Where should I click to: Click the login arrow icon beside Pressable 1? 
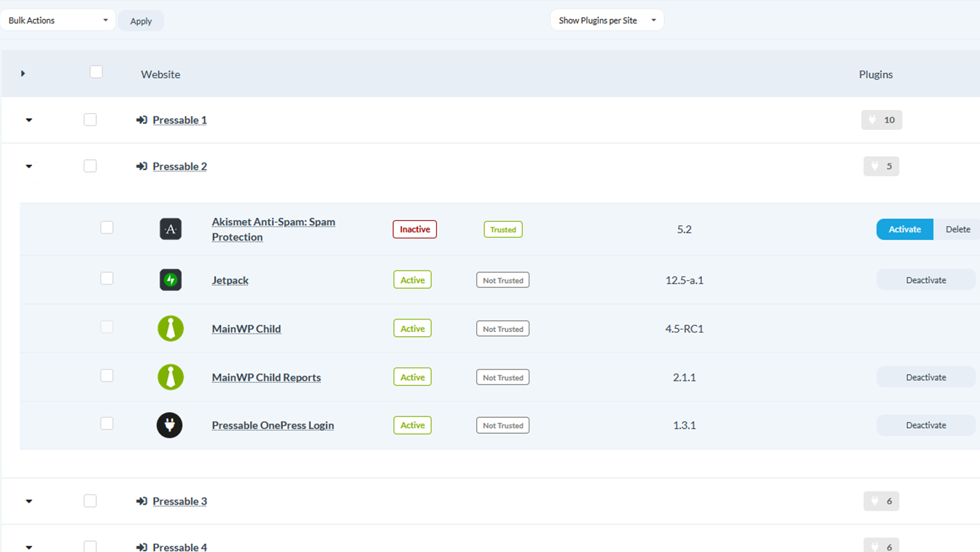coord(141,120)
